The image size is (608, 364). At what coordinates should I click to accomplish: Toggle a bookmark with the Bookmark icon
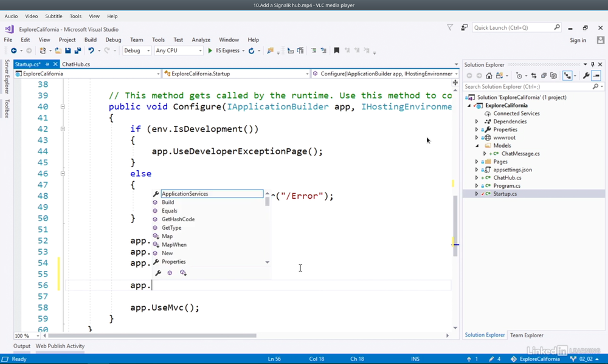pyautogui.click(x=337, y=50)
